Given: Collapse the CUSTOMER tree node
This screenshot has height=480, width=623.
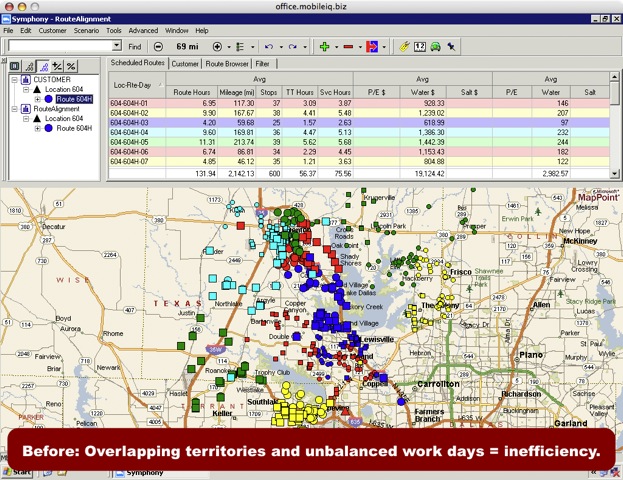Looking at the screenshot, I should point(15,79).
